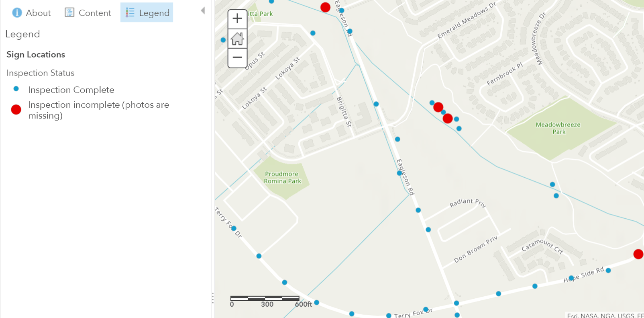
Task: Return map to default home extent
Action: 237,39
